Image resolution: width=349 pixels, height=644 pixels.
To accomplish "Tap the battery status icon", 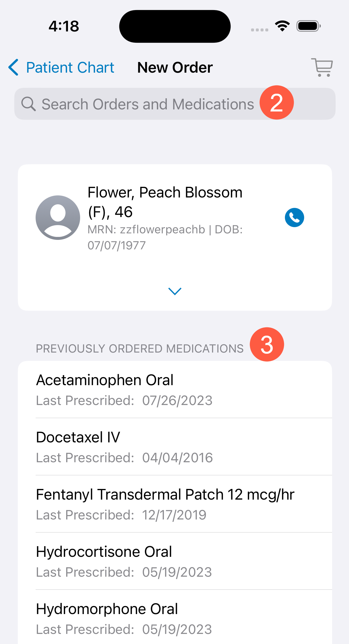I will point(308,26).
